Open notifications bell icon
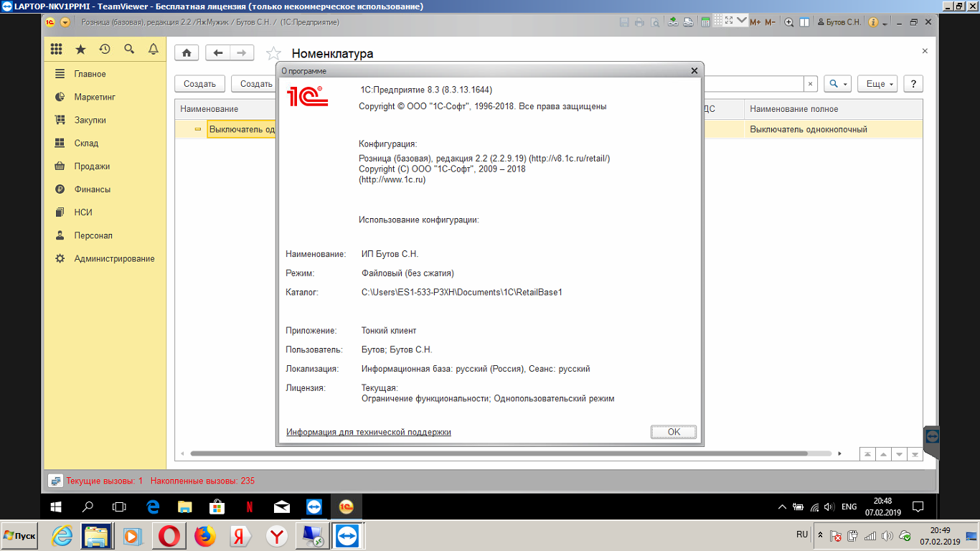This screenshot has height=551, width=980. click(154, 49)
